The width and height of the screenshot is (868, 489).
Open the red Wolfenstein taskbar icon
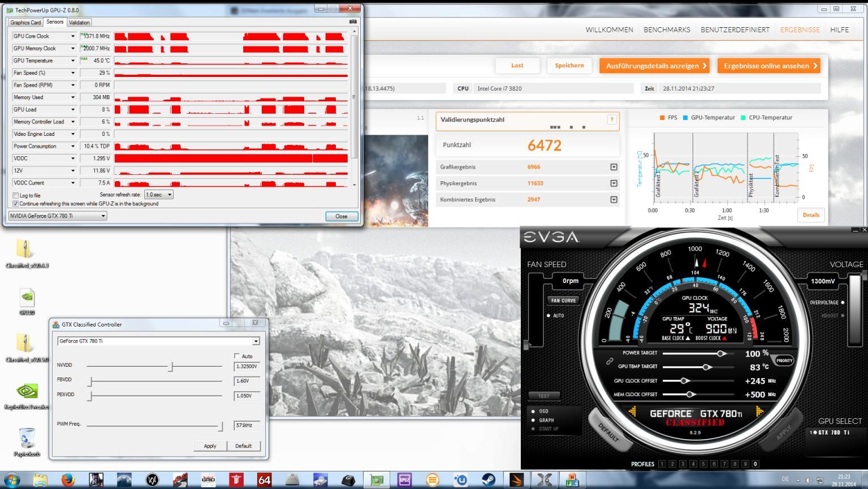pyautogui.click(x=236, y=480)
